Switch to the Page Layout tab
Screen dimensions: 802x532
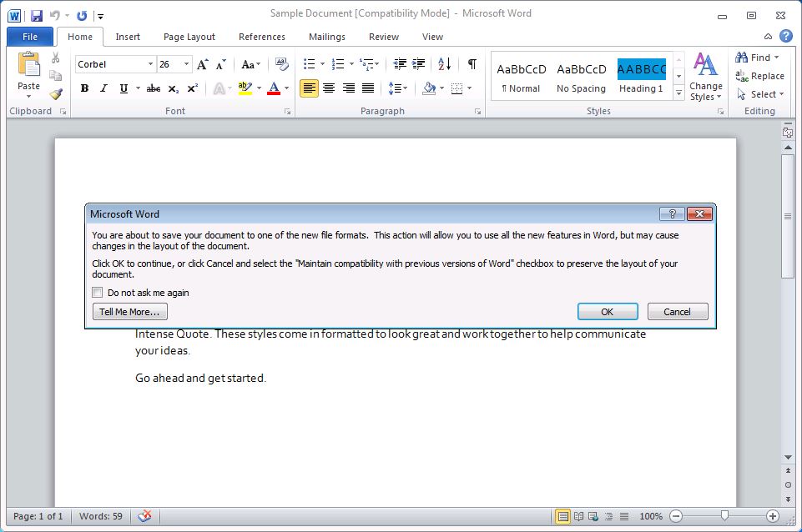coord(189,37)
